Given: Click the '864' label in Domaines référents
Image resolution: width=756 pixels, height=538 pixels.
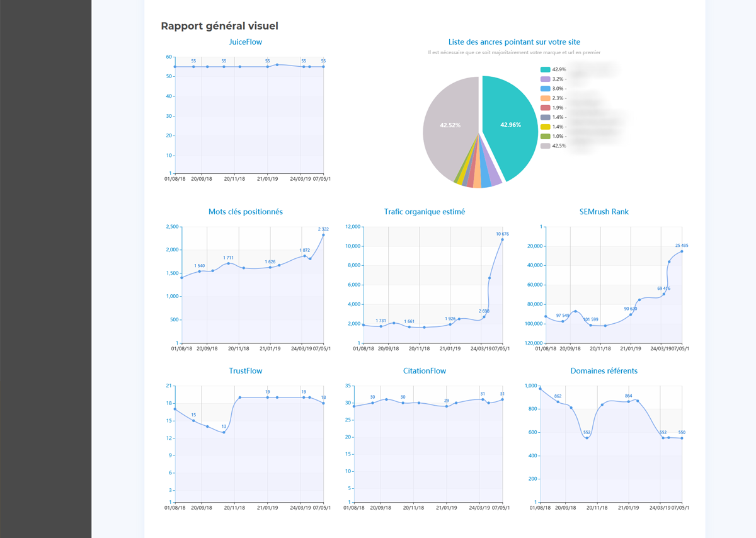Looking at the screenshot, I should tap(628, 396).
